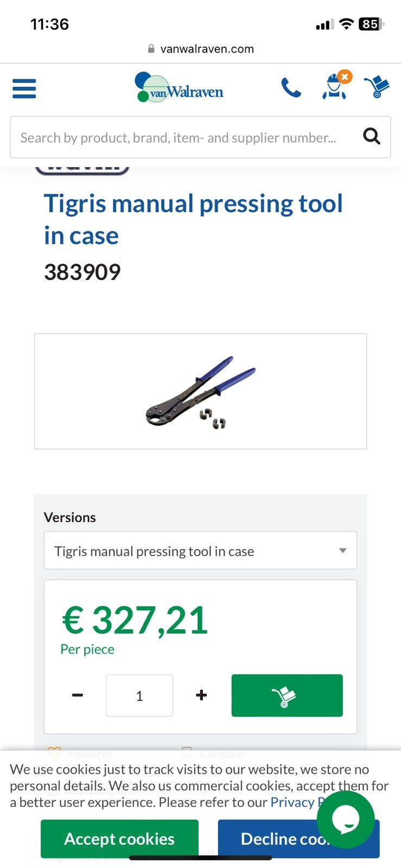Decrease quantity with minus button
This screenshot has height=868, width=401.
78,695
